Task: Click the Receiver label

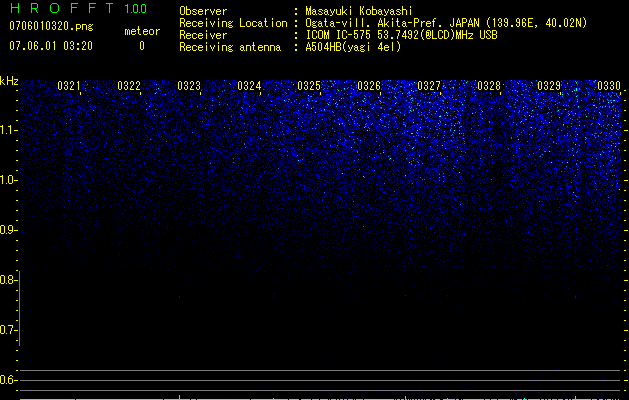Action: tap(203, 35)
